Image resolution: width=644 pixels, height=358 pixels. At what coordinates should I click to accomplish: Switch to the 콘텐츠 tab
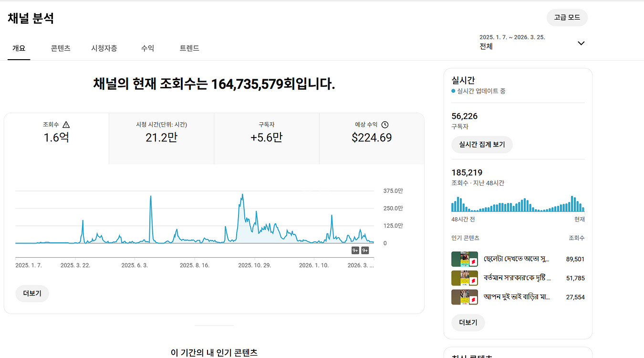click(61, 48)
